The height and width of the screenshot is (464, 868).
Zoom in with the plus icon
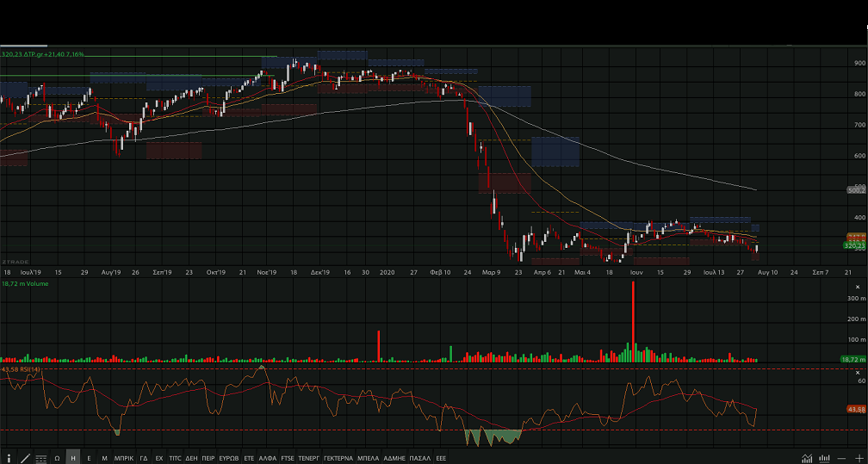(859, 458)
